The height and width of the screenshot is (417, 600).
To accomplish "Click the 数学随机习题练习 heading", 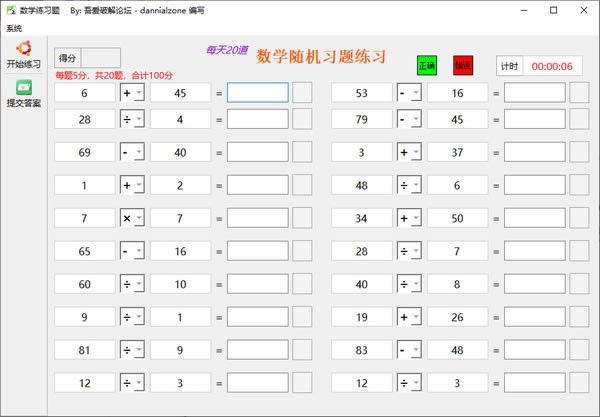I will [x=321, y=57].
